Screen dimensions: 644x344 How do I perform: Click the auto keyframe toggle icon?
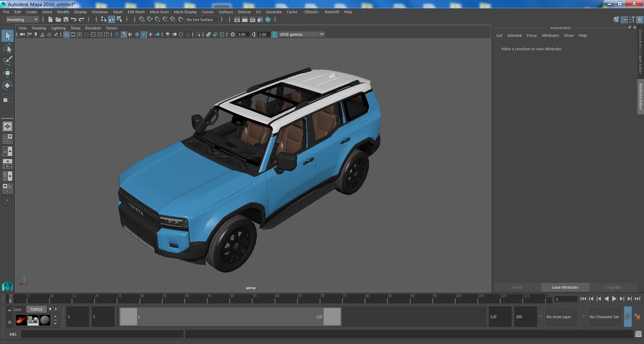[x=628, y=316]
